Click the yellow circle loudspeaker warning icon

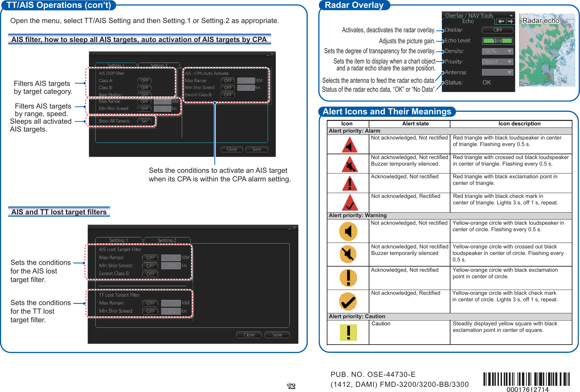coord(348,231)
